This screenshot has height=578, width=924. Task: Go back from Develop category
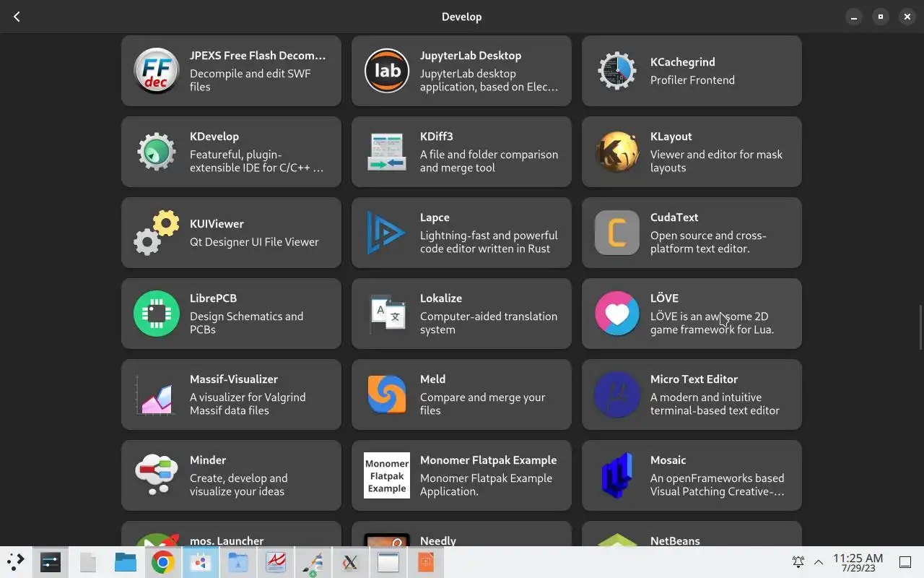pos(17,17)
